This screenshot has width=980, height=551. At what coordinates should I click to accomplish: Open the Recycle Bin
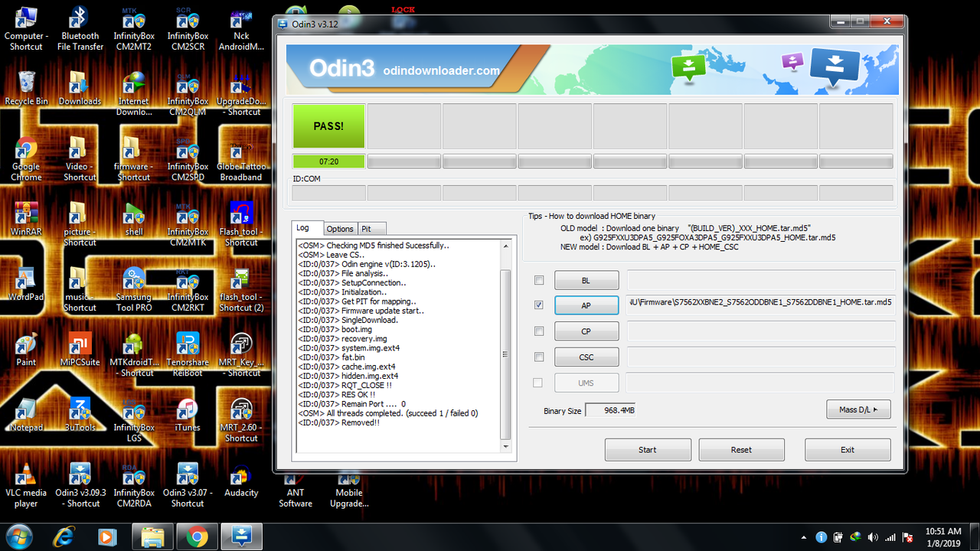pos(26,89)
